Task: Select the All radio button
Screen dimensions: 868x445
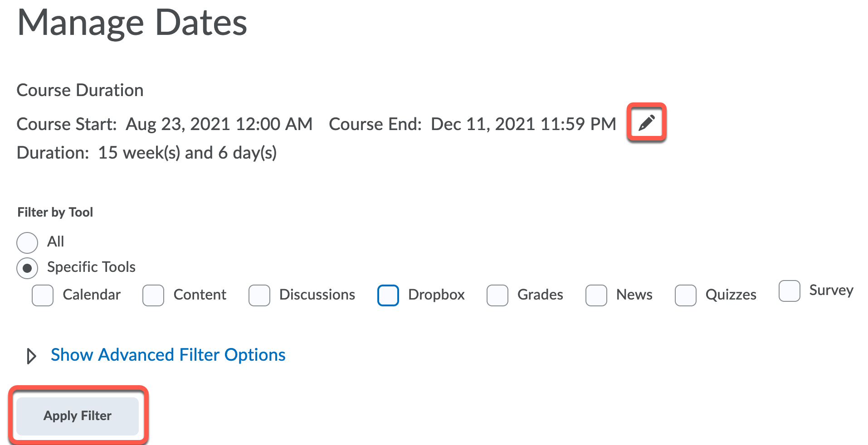Action: (x=27, y=242)
